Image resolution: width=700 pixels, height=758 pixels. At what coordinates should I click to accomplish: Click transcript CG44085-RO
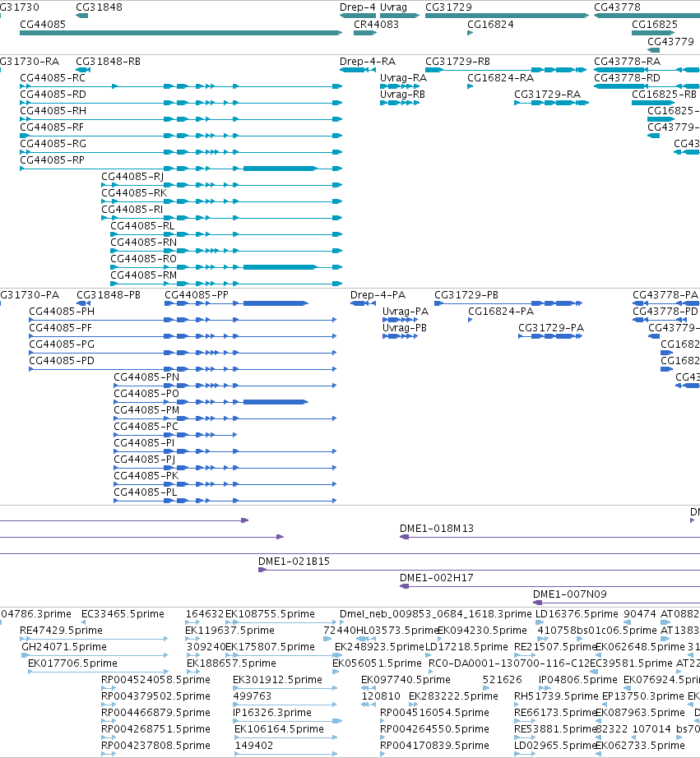click(144, 259)
